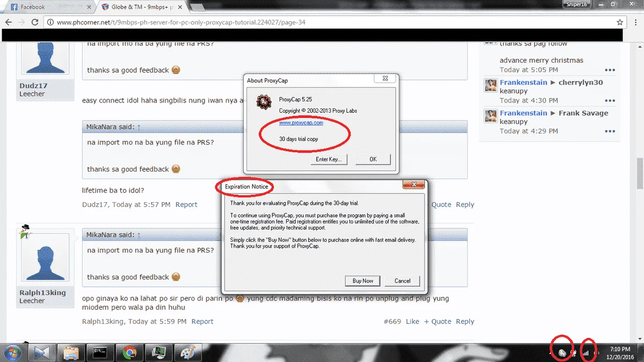Click the ProxyCap logo in the About dialog
This screenshot has height=362, width=644.
[263, 101]
